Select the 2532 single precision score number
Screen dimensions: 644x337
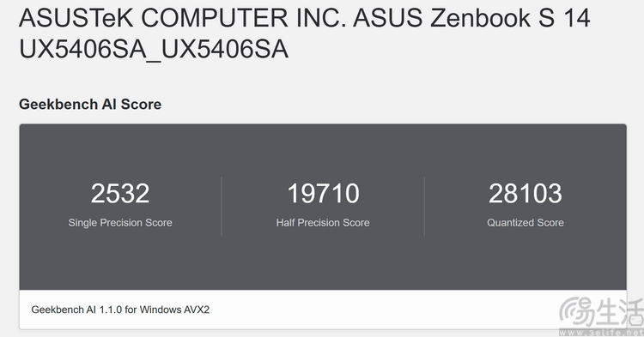(x=120, y=193)
